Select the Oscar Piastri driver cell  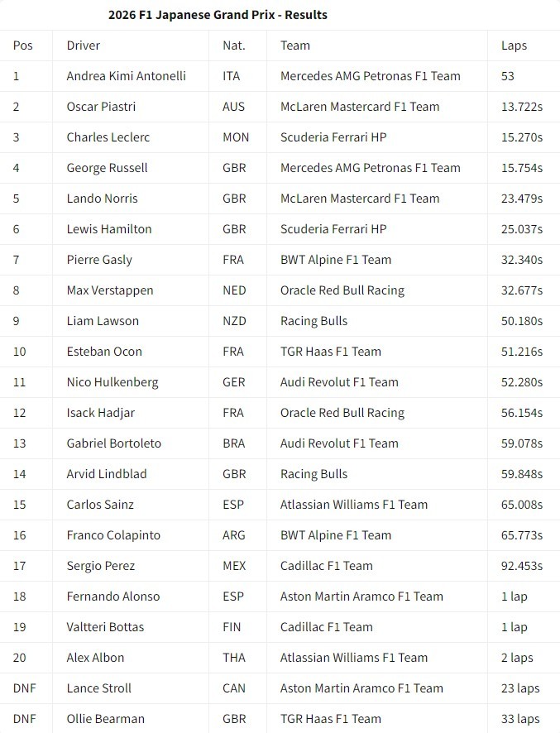(x=101, y=107)
